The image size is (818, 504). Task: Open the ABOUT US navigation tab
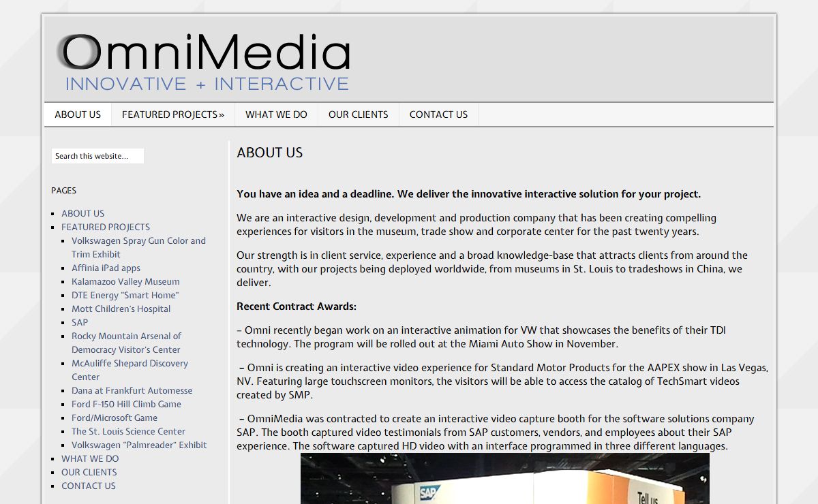tap(78, 114)
